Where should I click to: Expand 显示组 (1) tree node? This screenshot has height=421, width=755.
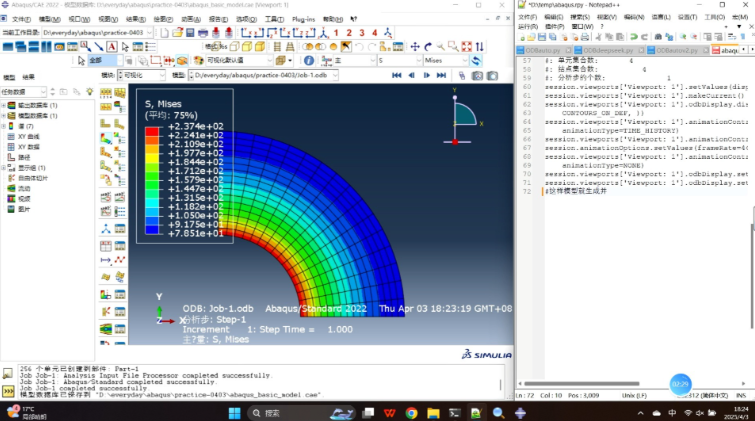point(3,168)
